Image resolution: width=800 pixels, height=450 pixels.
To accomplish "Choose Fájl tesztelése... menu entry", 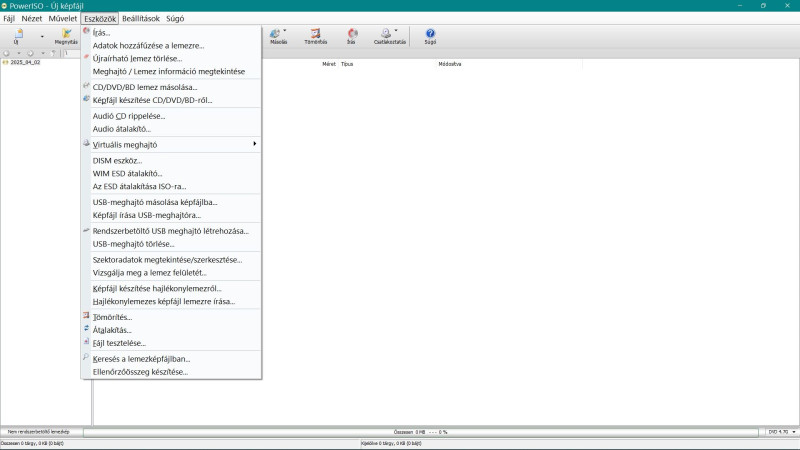I will (x=171, y=343).
